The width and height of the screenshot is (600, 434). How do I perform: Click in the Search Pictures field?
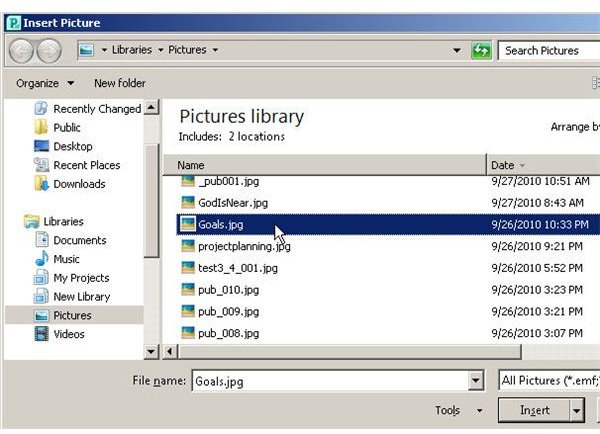[549, 51]
